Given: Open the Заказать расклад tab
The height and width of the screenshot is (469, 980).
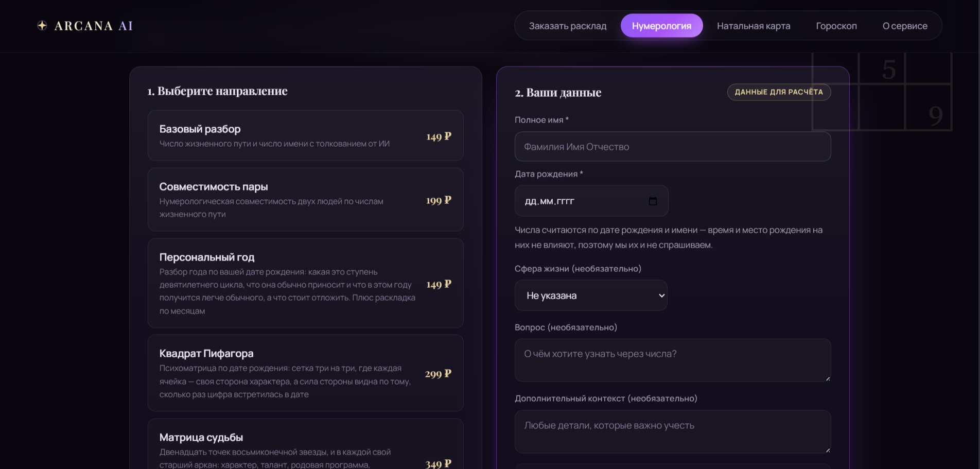Looking at the screenshot, I should click(x=568, y=26).
